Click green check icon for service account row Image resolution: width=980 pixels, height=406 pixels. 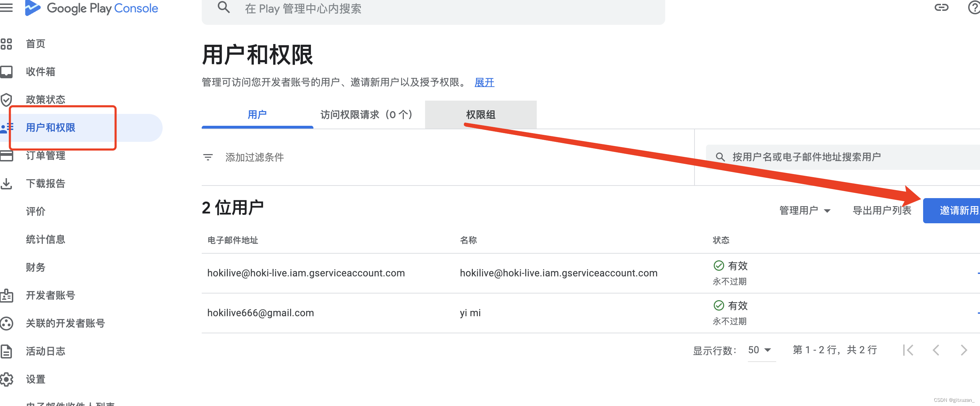tap(718, 266)
